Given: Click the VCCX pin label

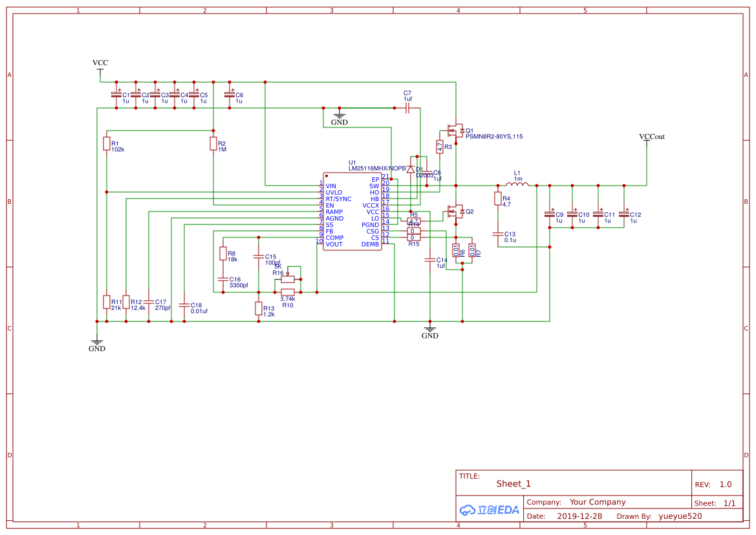Looking at the screenshot, I should point(371,206).
